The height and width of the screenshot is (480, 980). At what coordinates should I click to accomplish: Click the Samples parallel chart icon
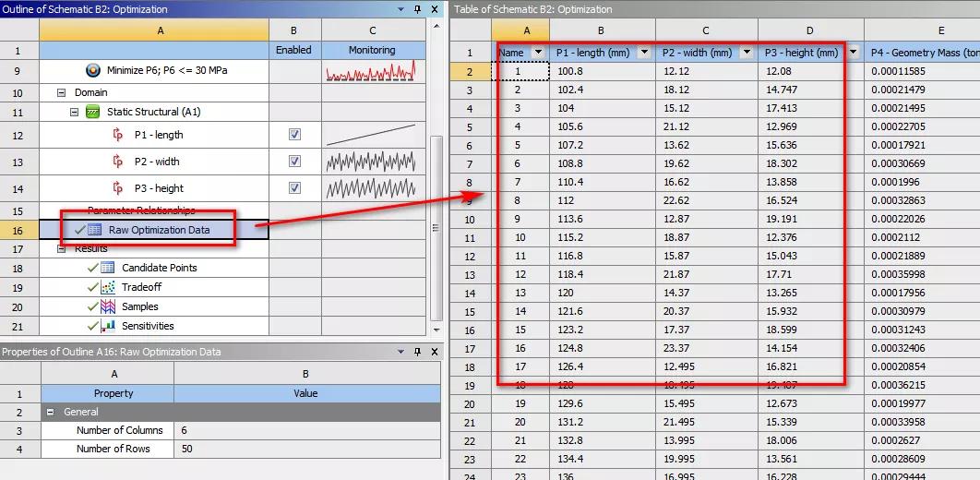click(x=107, y=306)
